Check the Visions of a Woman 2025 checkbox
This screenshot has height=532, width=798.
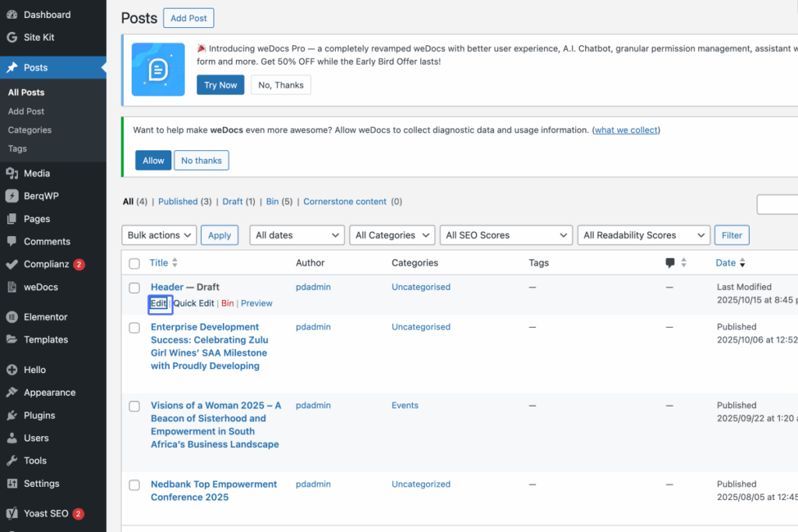134,407
